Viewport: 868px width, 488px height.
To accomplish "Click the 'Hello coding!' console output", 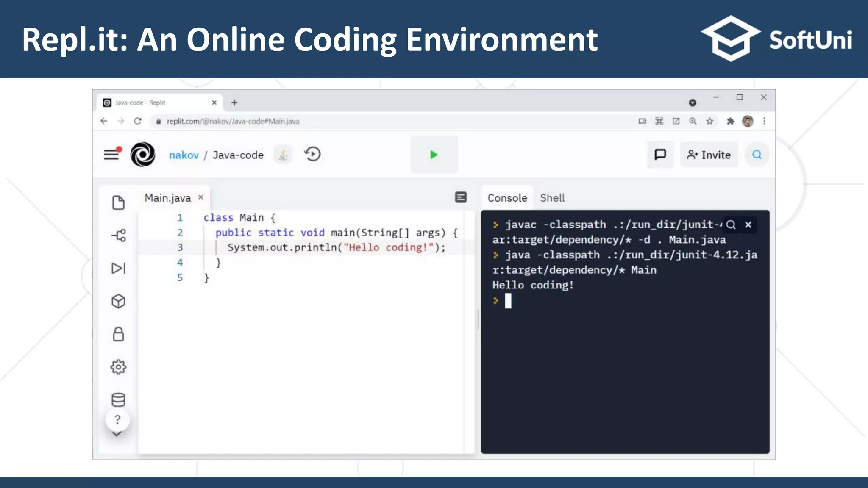I will [533, 285].
